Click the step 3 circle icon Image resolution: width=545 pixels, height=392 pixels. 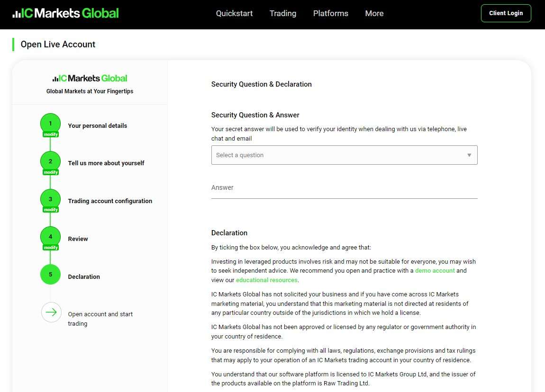tap(50, 199)
